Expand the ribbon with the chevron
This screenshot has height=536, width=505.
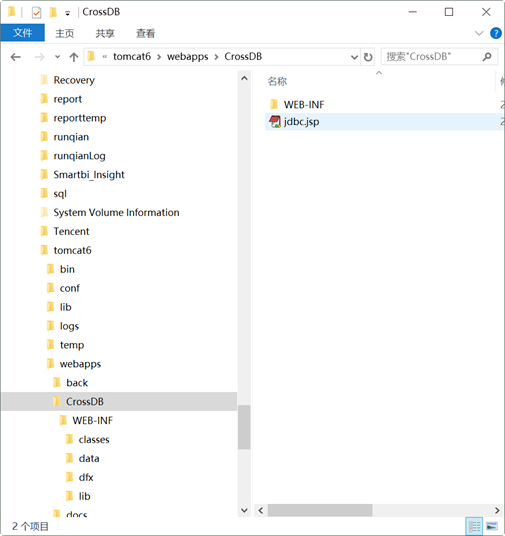tap(479, 33)
